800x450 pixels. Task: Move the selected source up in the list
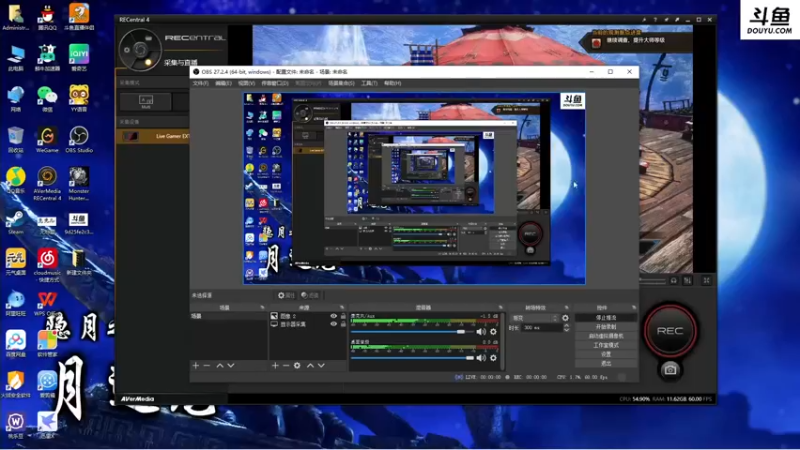[310, 365]
